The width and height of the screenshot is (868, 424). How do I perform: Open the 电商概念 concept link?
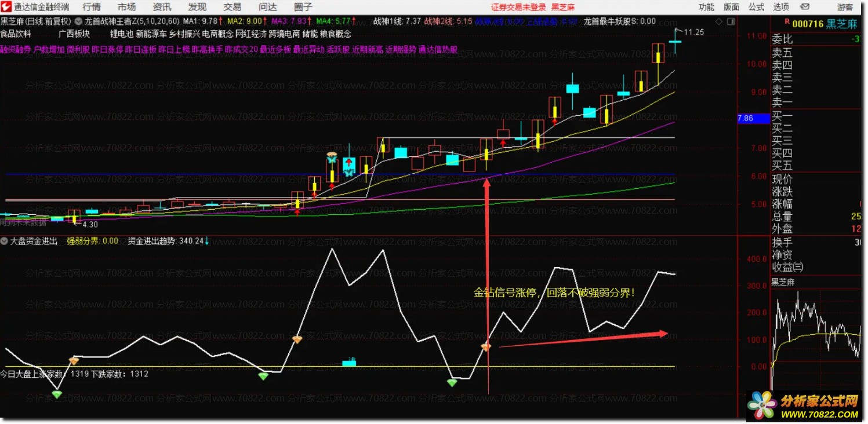coord(217,34)
